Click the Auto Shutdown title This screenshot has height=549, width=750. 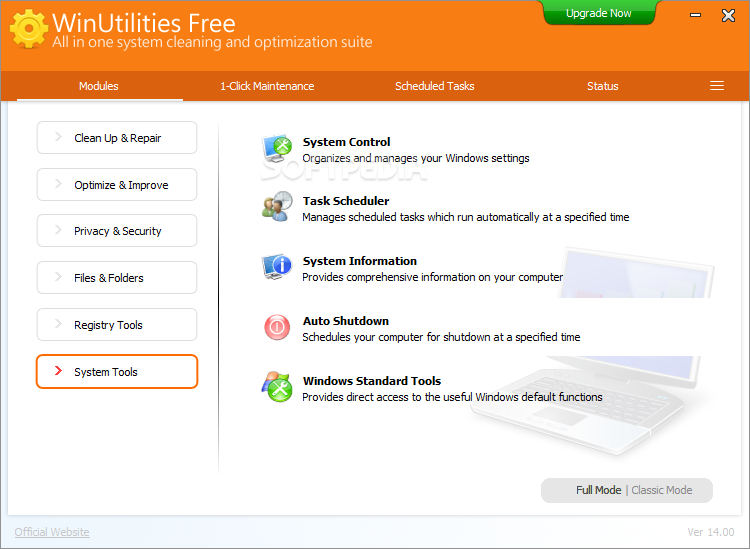[346, 321]
